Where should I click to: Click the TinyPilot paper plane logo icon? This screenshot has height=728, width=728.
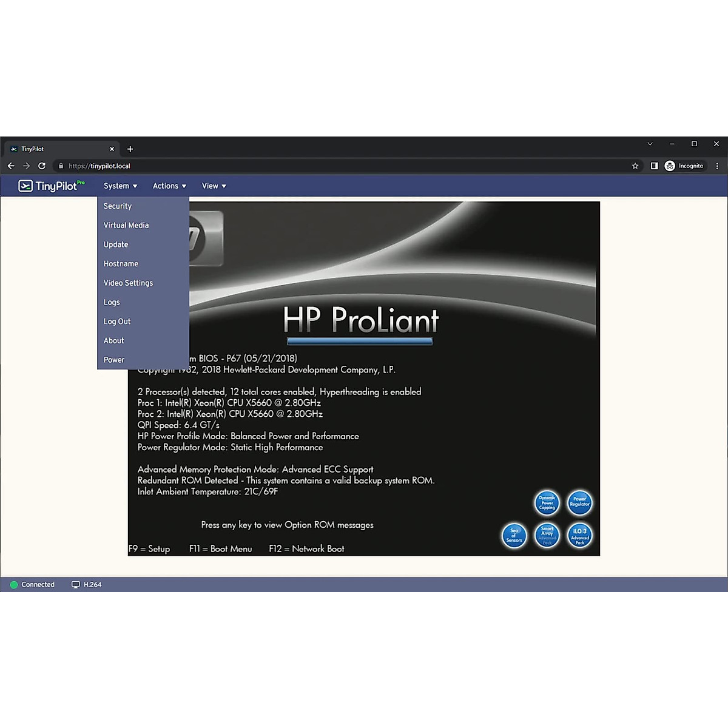click(x=25, y=186)
